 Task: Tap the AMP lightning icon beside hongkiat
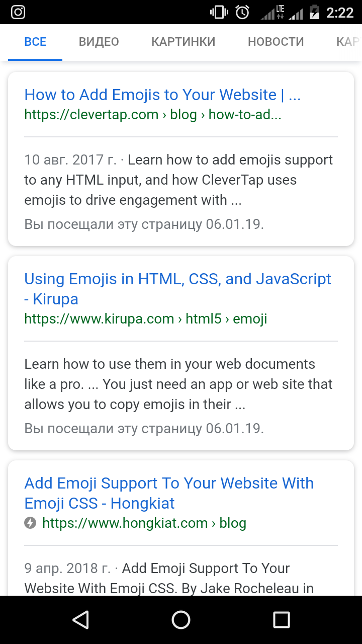[30, 523]
